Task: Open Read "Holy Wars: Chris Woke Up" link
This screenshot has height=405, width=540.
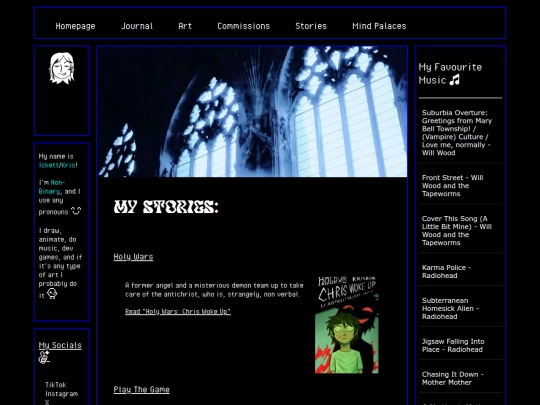Action: pos(178,311)
